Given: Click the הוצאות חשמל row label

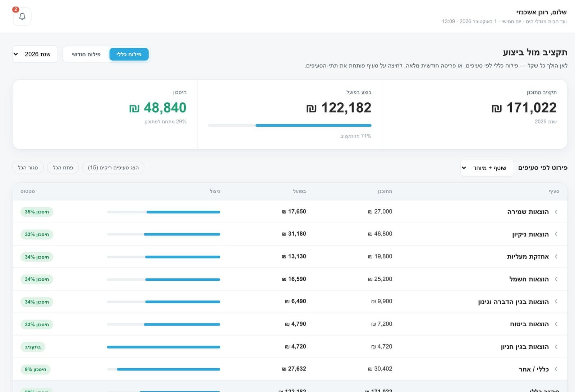Looking at the screenshot, I should [529, 279].
